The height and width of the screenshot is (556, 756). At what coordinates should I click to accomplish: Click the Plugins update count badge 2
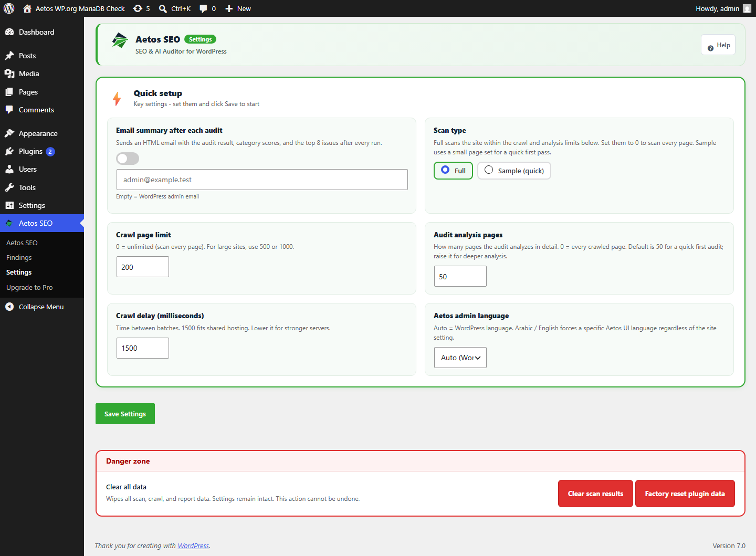(50, 152)
